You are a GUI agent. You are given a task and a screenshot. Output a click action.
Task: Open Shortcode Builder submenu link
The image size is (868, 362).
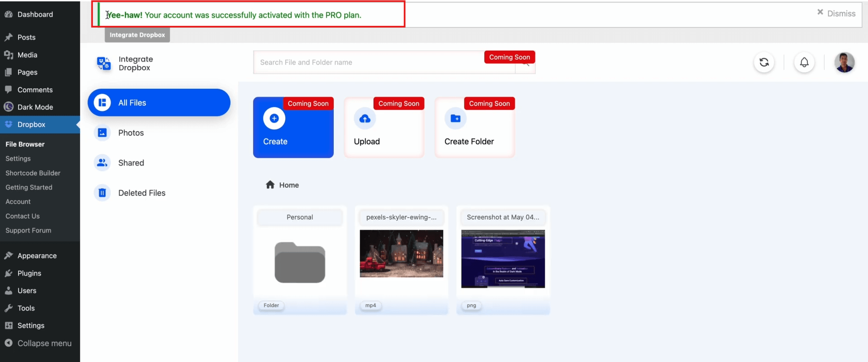click(x=33, y=173)
